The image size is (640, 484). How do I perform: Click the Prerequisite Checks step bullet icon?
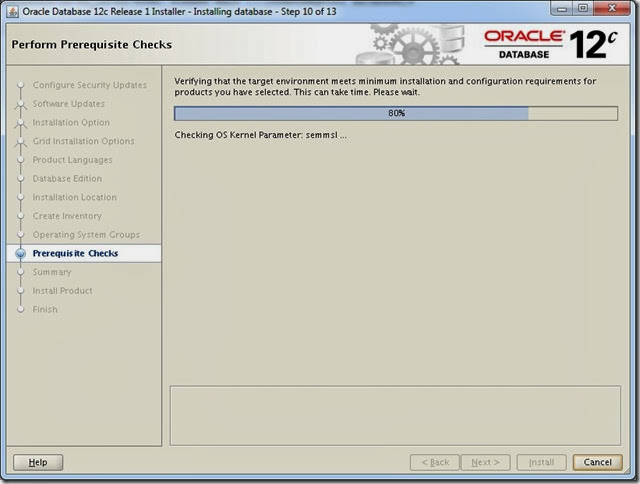click(x=20, y=254)
